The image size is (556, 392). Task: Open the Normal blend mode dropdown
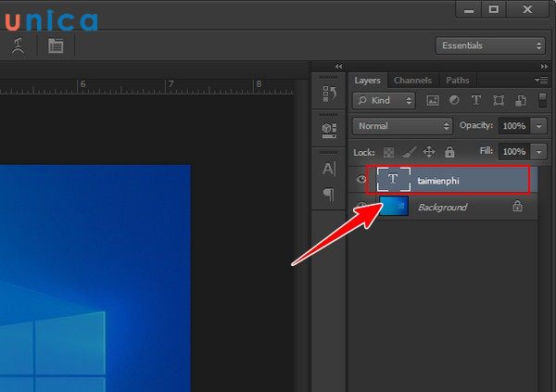[x=401, y=125]
